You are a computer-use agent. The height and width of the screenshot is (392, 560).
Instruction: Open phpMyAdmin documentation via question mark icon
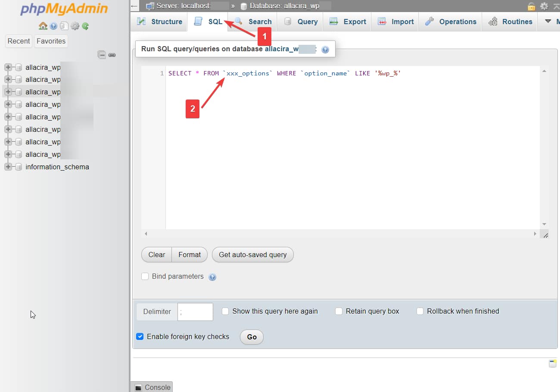pyautogui.click(x=53, y=26)
